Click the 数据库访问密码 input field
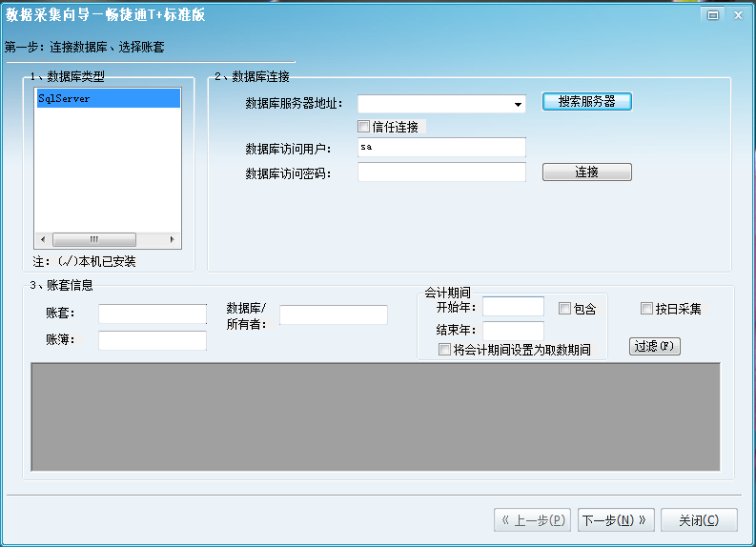The image size is (756, 547). point(441,172)
